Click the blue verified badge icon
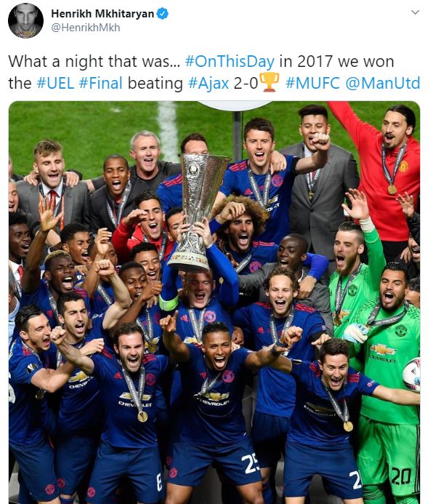The width and height of the screenshot is (428, 504). pyautogui.click(x=163, y=14)
